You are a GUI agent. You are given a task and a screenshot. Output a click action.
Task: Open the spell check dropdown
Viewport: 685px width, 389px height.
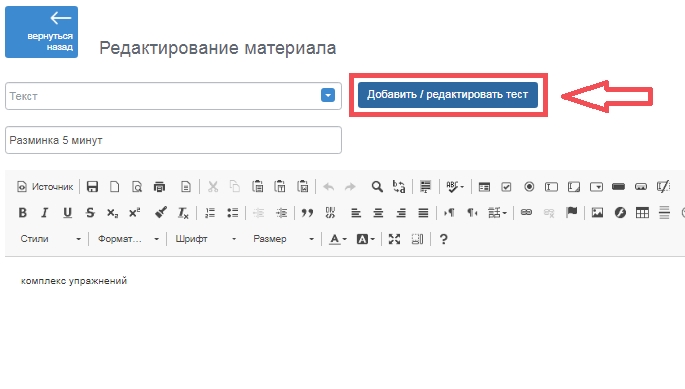tap(455, 187)
